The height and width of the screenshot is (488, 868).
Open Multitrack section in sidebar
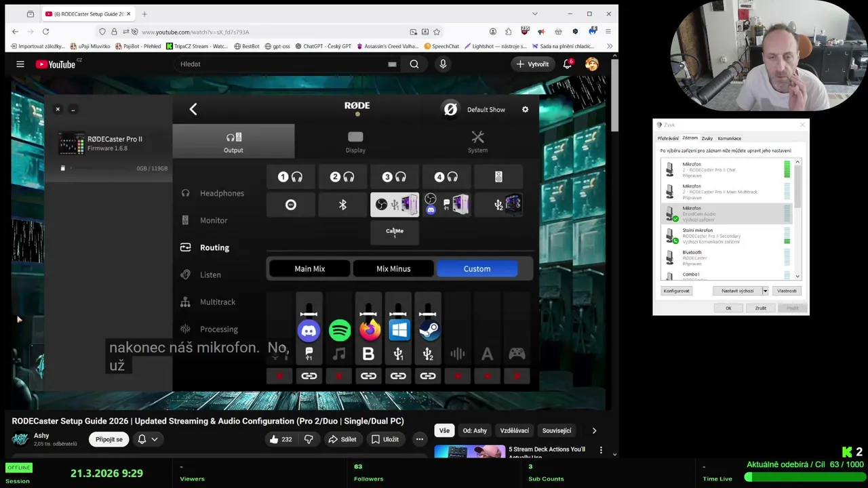point(208,302)
